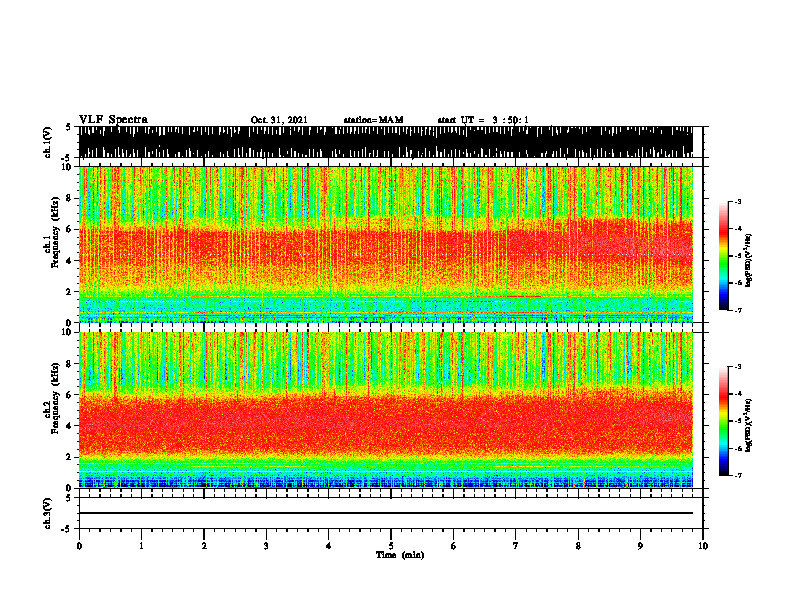Click the 'VLF Spectra' title text
The width and height of the screenshot is (792, 612).
[x=113, y=120]
